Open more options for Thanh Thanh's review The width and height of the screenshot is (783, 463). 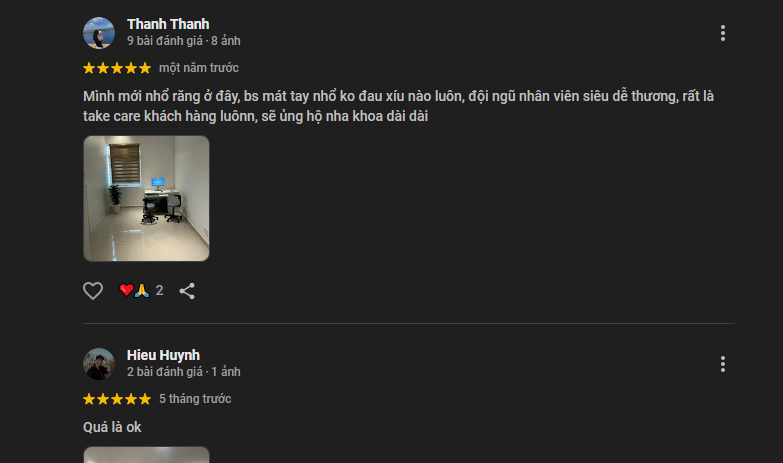[x=723, y=33]
